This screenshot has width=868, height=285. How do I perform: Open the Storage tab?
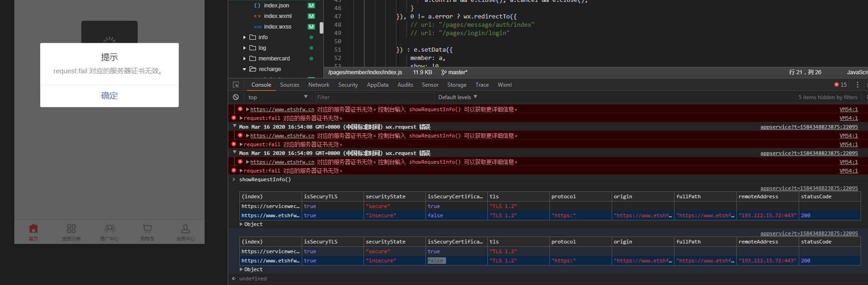(x=457, y=85)
